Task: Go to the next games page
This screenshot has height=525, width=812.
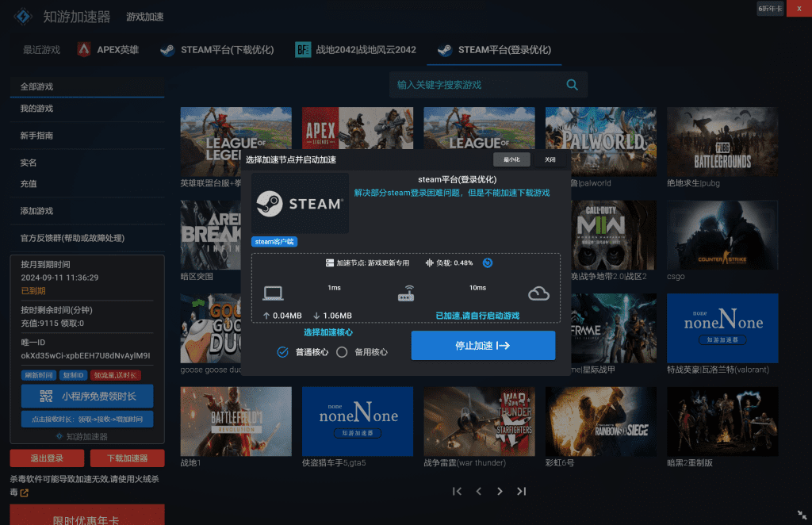Action: pyautogui.click(x=500, y=491)
